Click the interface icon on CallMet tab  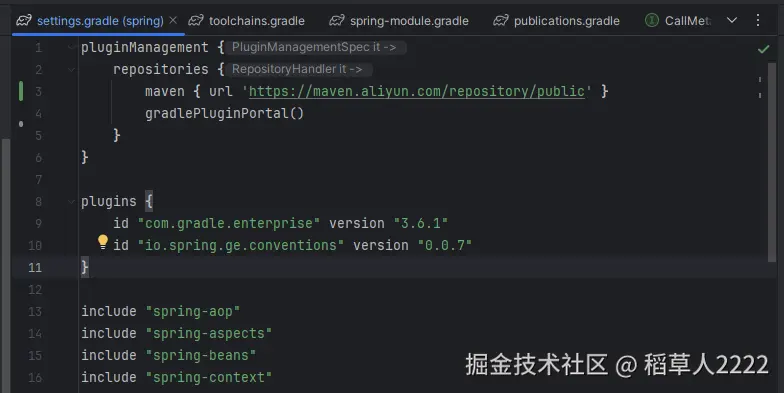[652, 20]
